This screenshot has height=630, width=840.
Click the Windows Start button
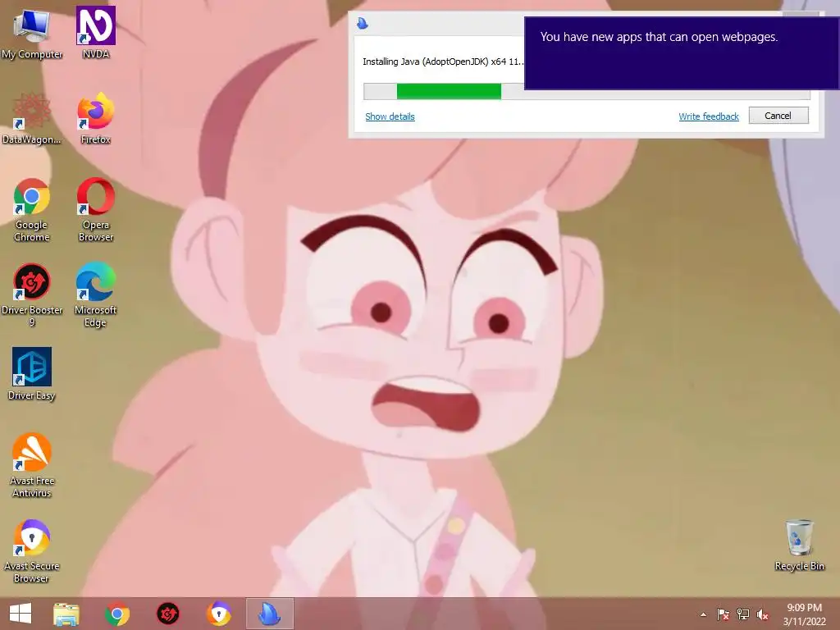tap(21, 614)
